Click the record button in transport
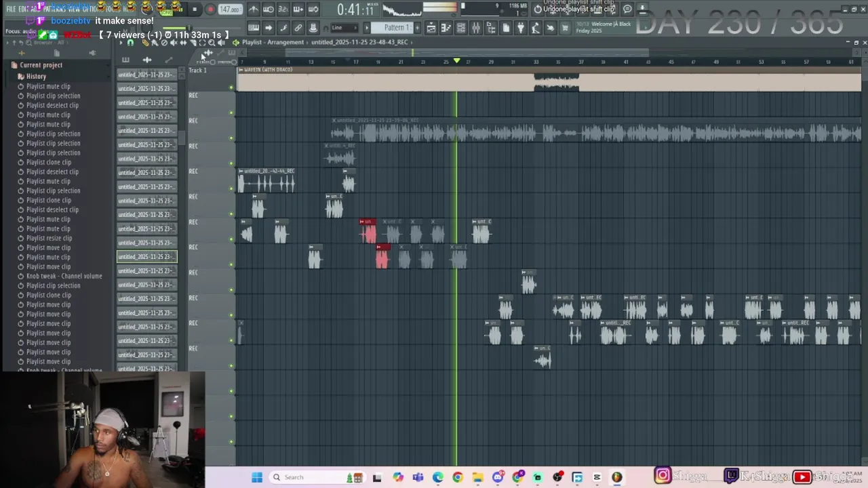This screenshot has width=868, height=488. (x=210, y=9)
